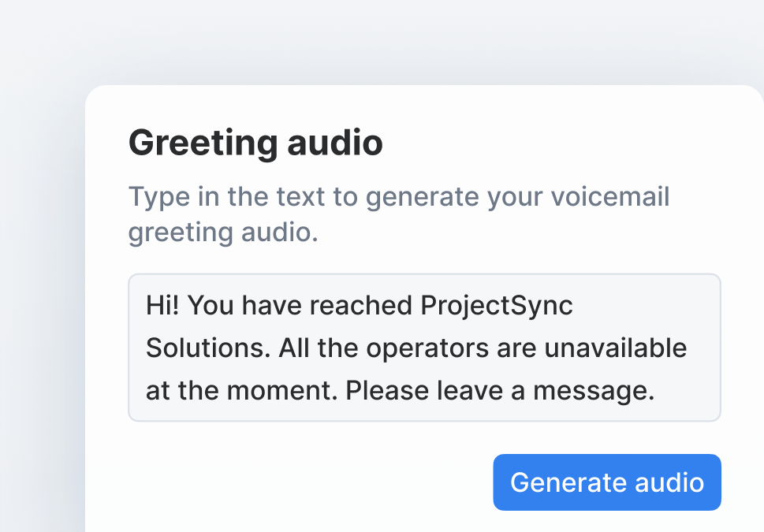Click the greeting's opening phrase Hi!
Viewport: 764px width, 532px height.
(x=162, y=305)
